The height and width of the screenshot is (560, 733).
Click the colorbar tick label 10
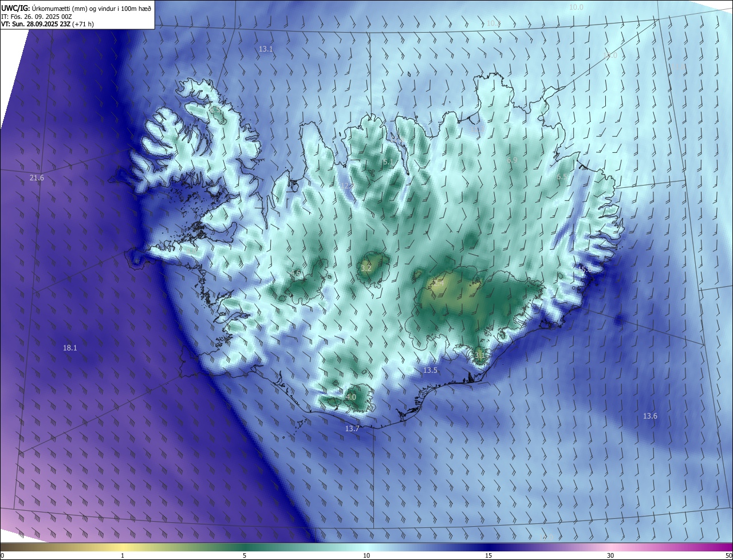366,555
